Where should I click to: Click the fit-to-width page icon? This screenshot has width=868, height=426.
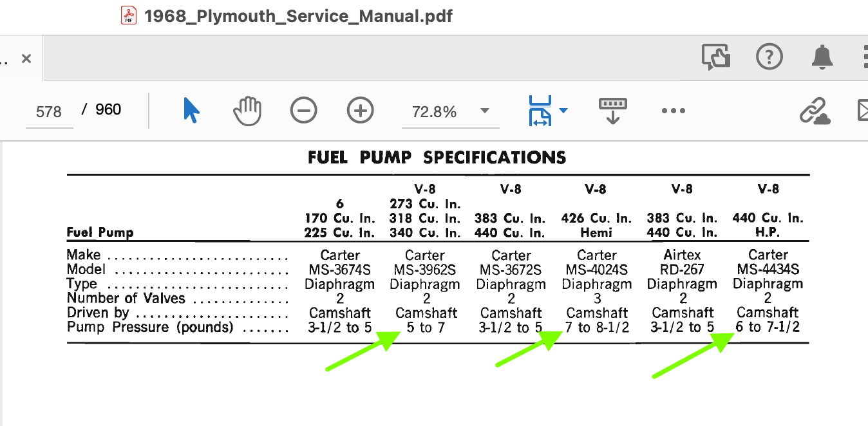click(x=540, y=111)
